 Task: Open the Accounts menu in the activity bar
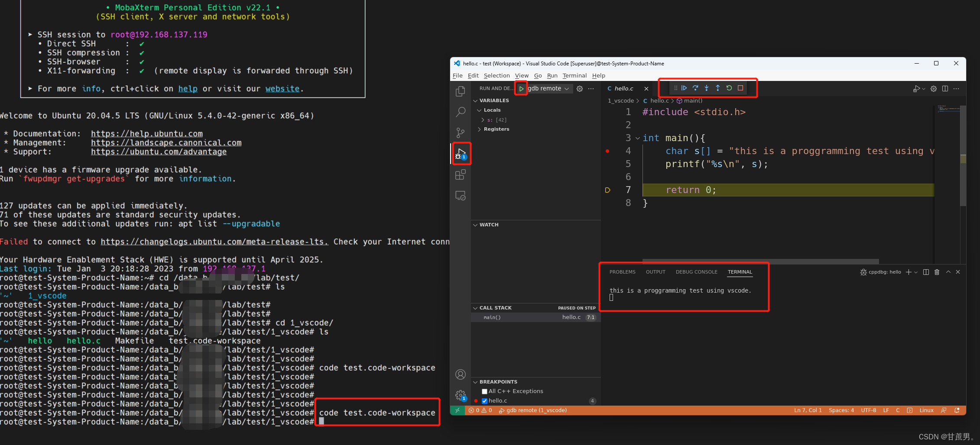460,374
